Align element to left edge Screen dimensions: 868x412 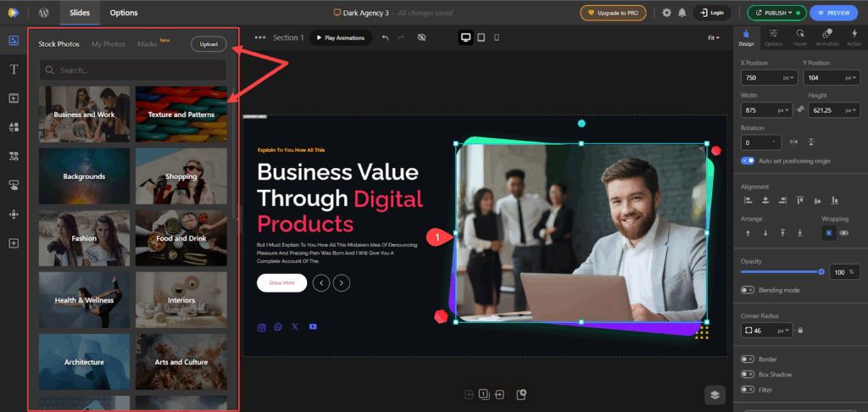click(748, 200)
